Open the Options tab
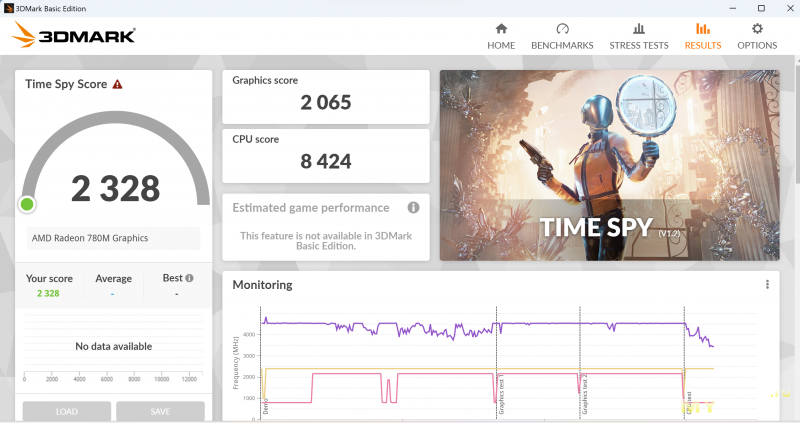The width and height of the screenshot is (800, 423). coord(757,36)
